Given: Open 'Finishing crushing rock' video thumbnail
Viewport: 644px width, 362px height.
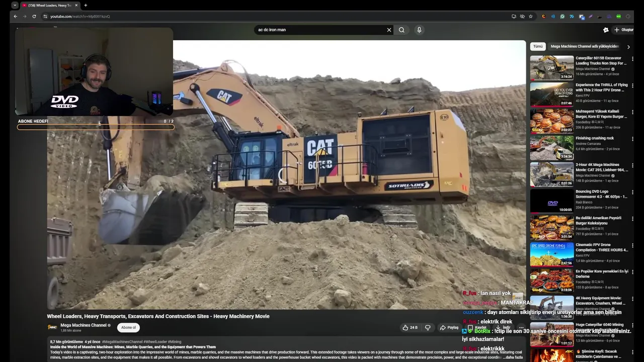Looking at the screenshot, I should click(552, 148).
